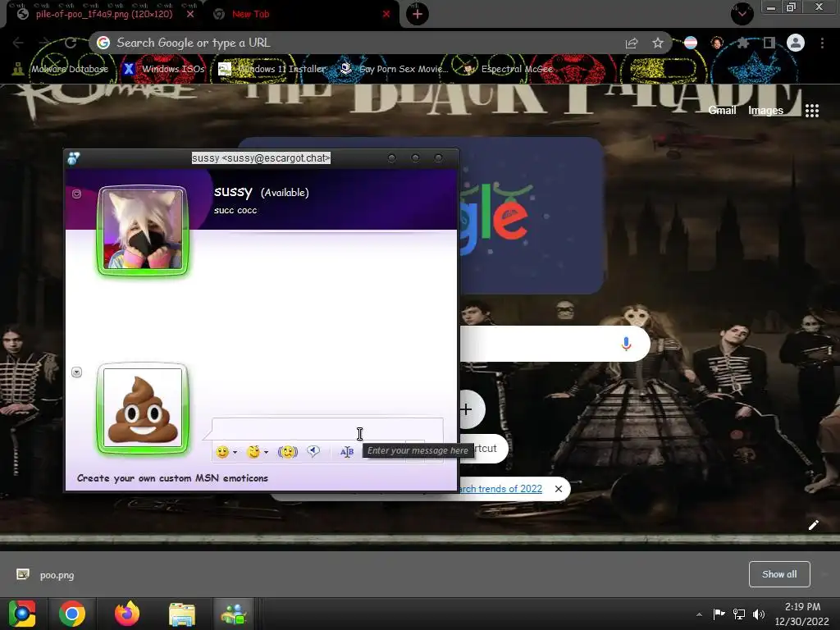Open the font formatting AB button
840x630 pixels.
pos(347,452)
